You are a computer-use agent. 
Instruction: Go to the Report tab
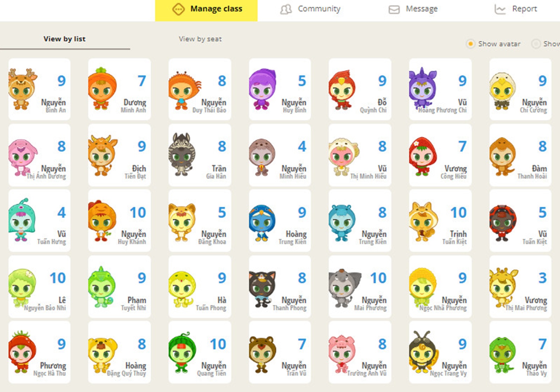[x=516, y=9]
